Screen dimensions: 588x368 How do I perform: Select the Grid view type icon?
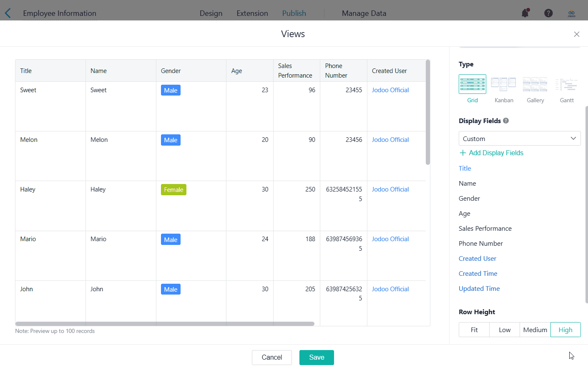pos(472,84)
